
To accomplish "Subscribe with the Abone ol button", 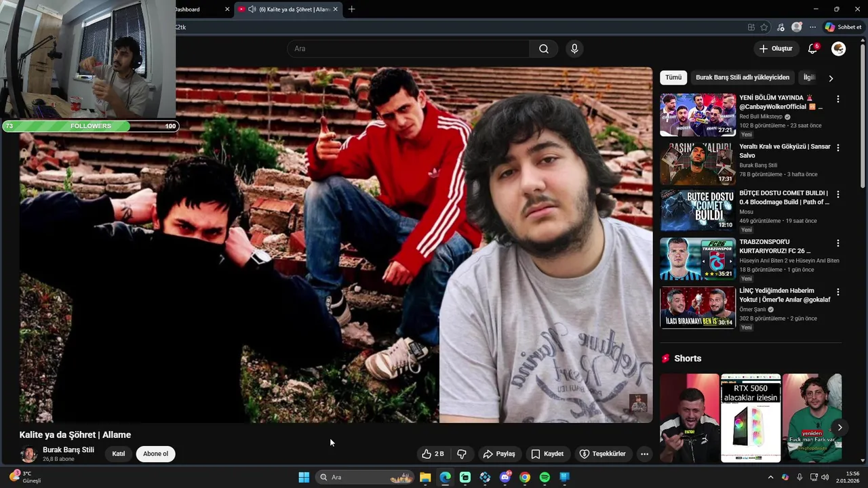I will point(155,454).
